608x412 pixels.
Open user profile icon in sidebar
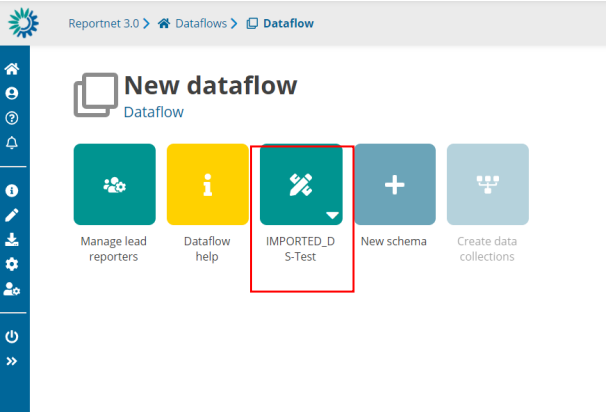12,93
